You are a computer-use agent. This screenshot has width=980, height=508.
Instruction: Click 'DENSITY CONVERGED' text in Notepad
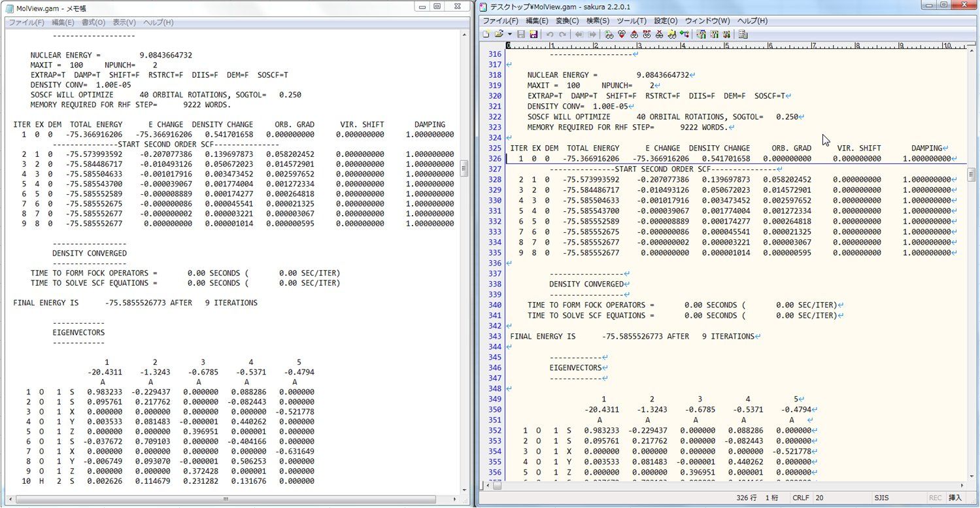pos(90,253)
